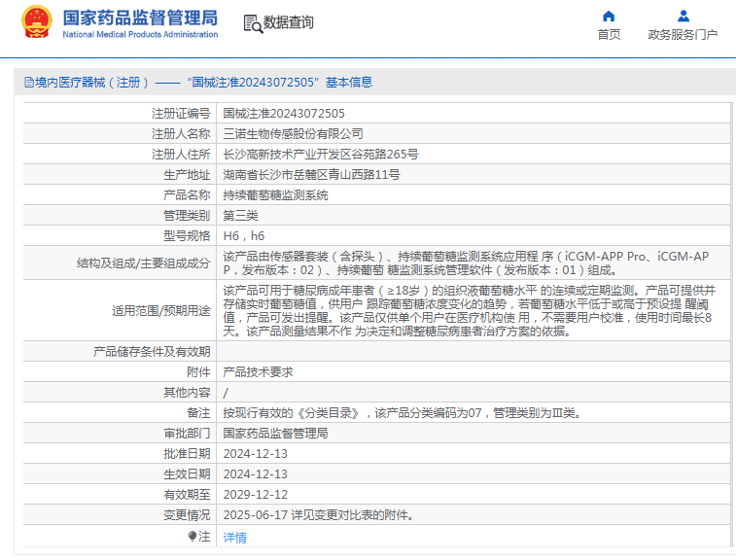Go to 首页 home page link
Screen dimensions: 736x560
click(x=609, y=34)
